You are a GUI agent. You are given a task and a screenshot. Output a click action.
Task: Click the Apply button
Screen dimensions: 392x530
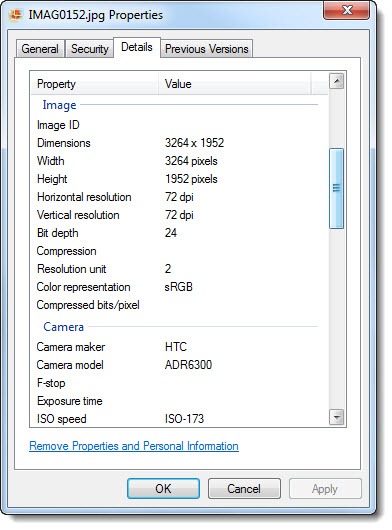[325, 488]
